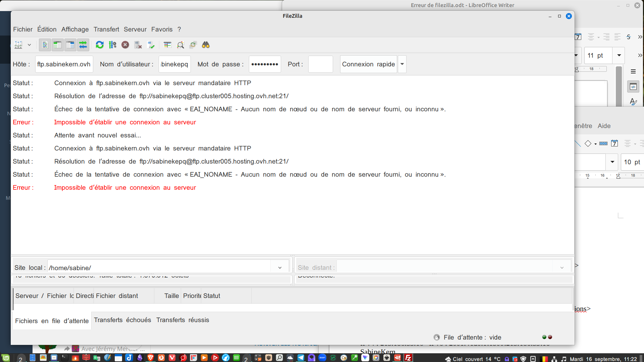The image size is (644, 362).
Task: Expand the Site Manager dropdown arrow
Action: pyautogui.click(x=29, y=45)
